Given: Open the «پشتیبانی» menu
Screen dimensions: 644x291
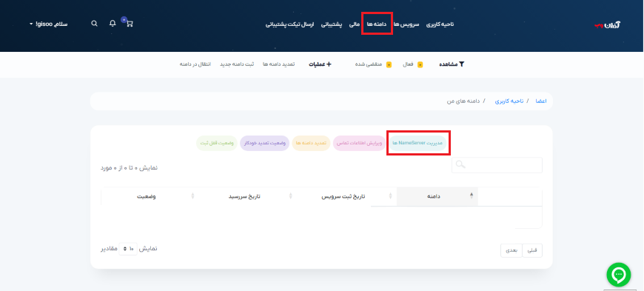Looking at the screenshot, I should point(332,24).
